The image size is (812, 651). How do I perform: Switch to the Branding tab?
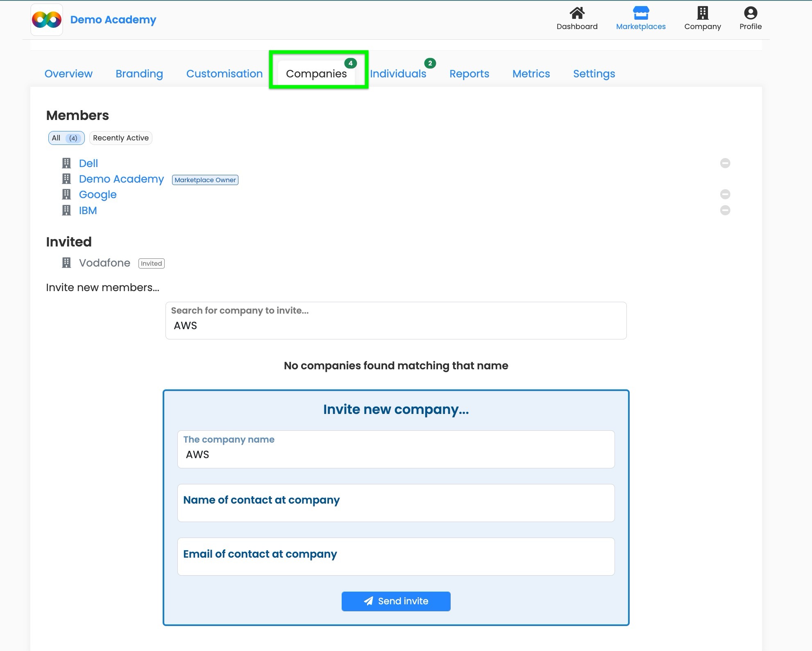click(x=139, y=74)
